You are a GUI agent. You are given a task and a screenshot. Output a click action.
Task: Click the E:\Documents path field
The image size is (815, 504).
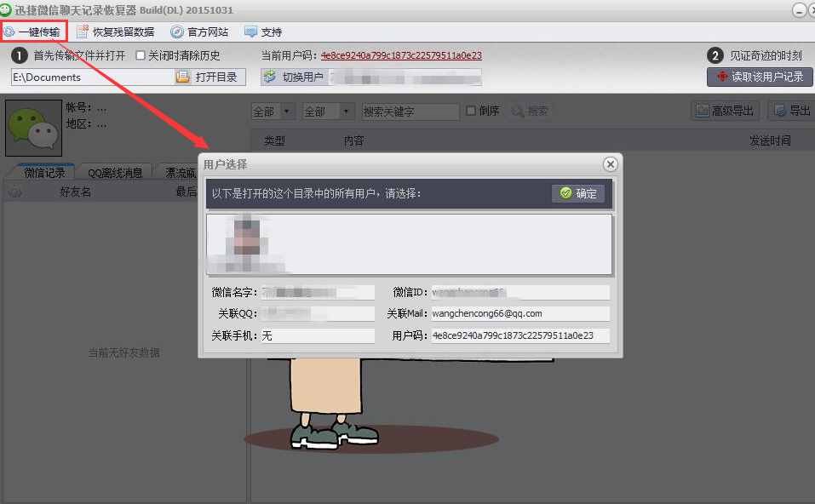(91, 77)
